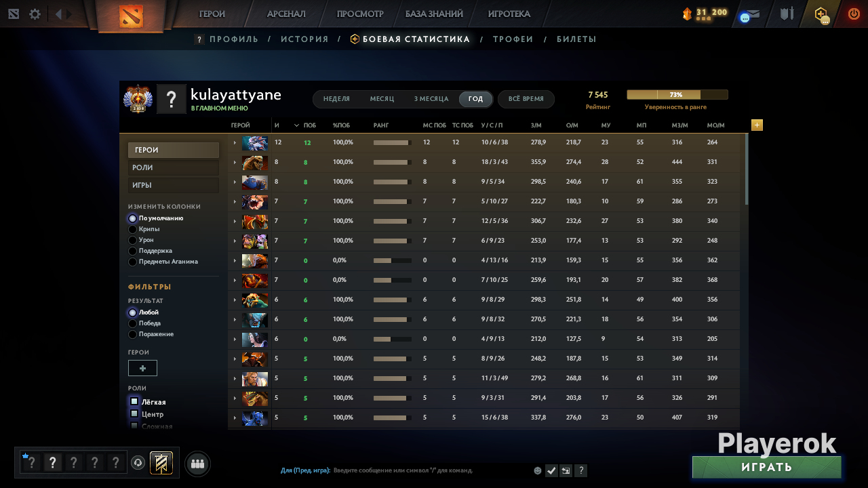Click the hero portrait in the 10 / 6 / 38 row
Screen dimensions: 868x488
pos(255,143)
